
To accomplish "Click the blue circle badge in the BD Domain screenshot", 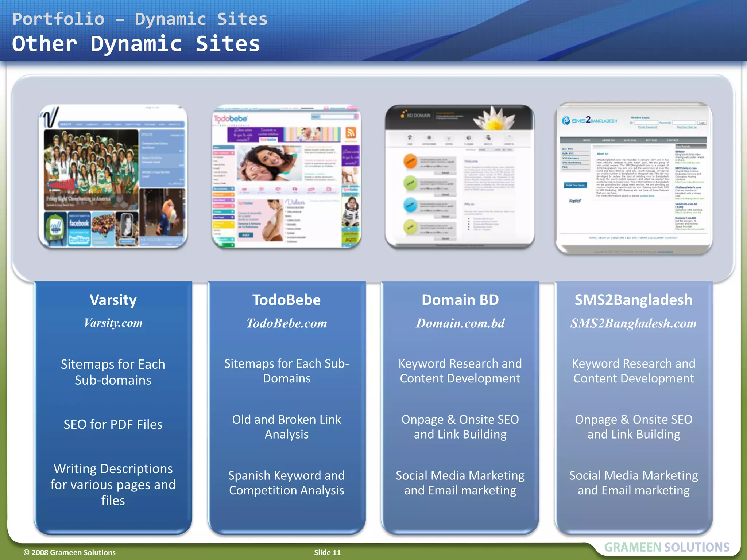I will click(x=411, y=205).
